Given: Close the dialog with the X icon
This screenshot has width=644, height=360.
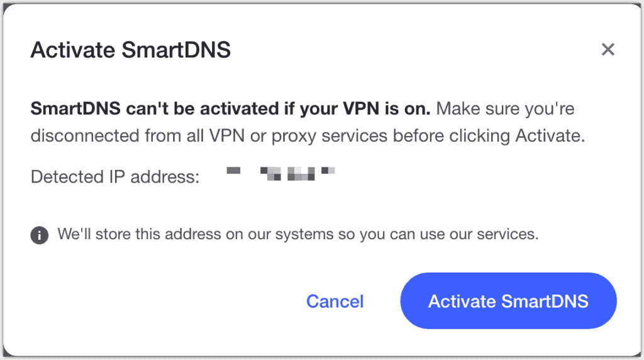Looking at the screenshot, I should [608, 50].
